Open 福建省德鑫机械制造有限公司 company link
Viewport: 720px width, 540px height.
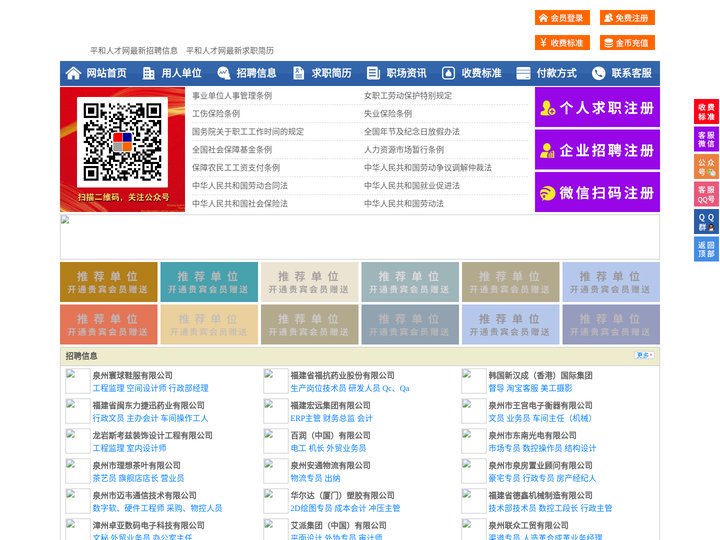click(x=540, y=495)
